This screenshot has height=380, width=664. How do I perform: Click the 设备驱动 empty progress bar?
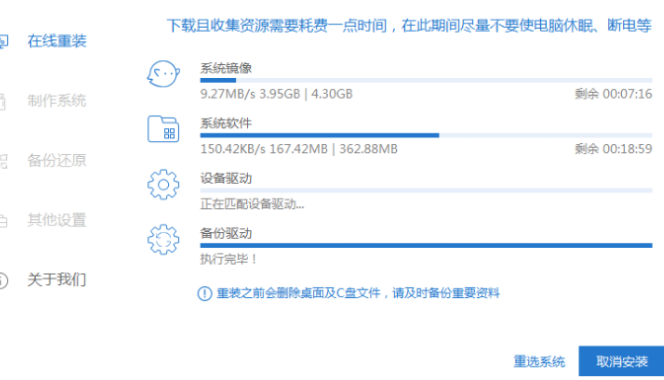pos(426,190)
